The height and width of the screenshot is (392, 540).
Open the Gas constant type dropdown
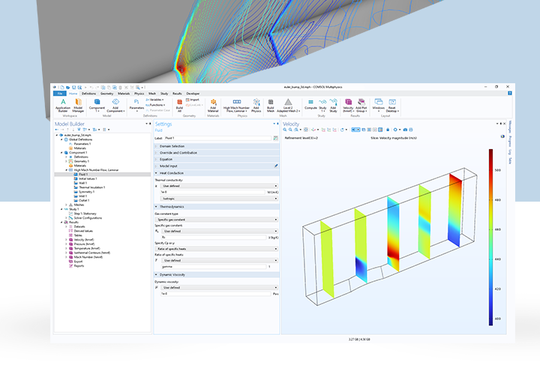217,220
